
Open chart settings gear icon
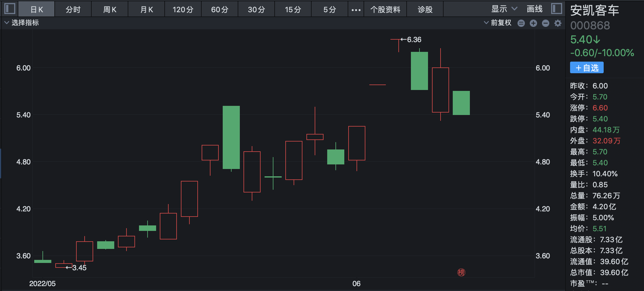558,23
